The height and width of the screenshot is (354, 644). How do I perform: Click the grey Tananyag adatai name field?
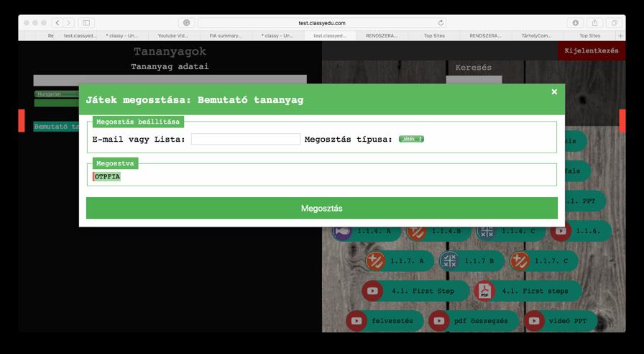click(x=170, y=79)
